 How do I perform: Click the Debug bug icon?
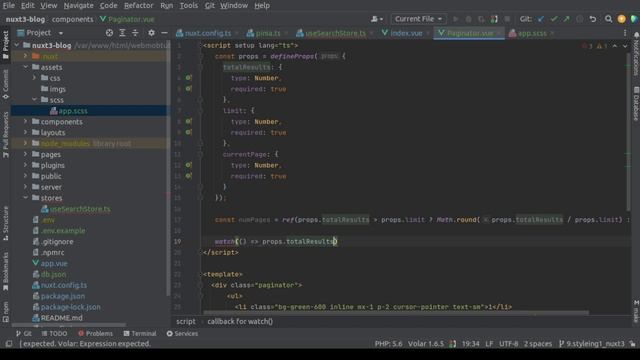(x=469, y=19)
